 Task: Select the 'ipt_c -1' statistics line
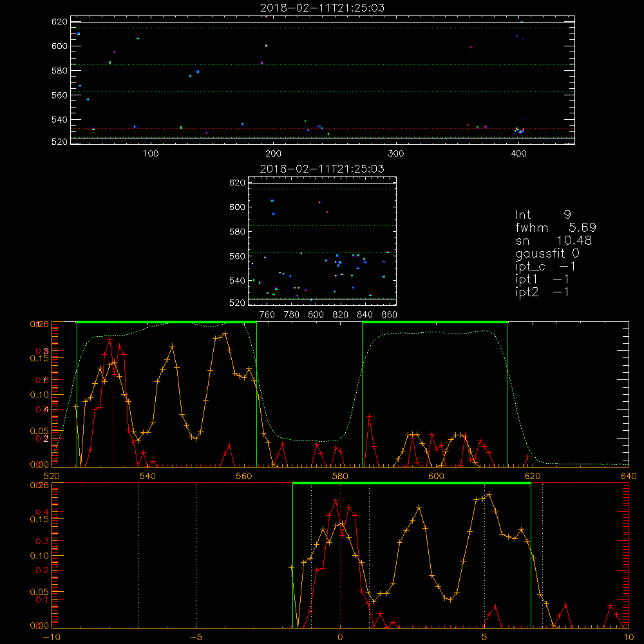[x=545, y=267]
